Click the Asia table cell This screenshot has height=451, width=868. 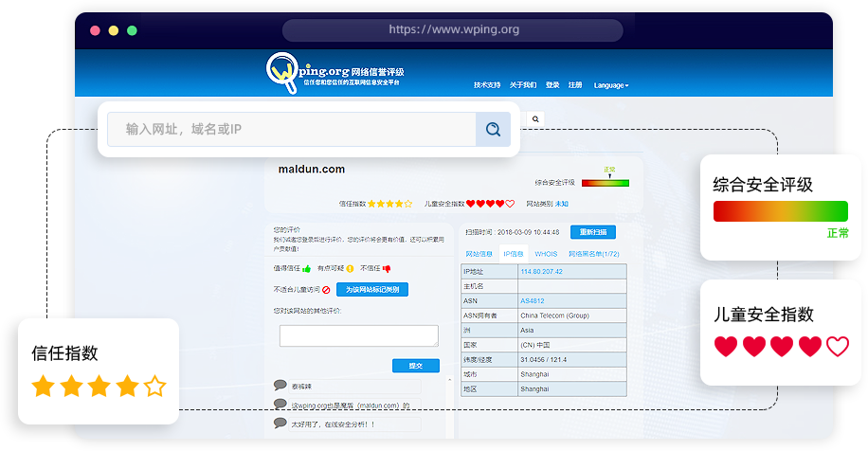(x=571, y=331)
